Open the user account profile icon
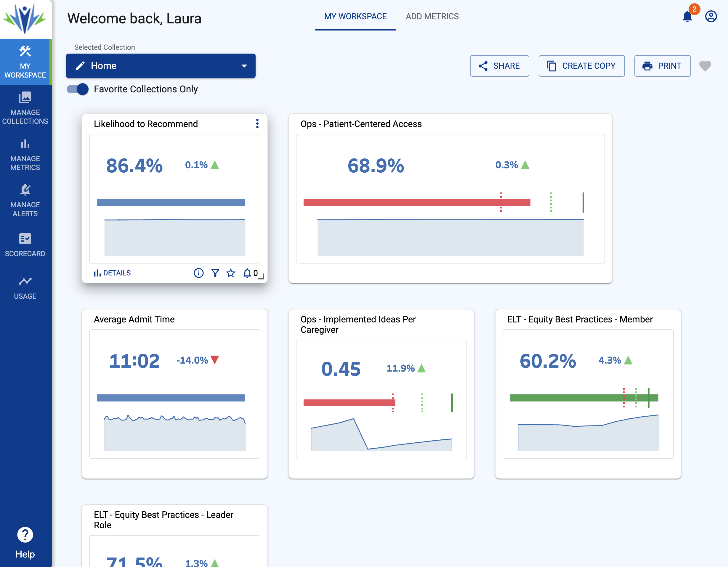This screenshot has width=728, height=567. coord(711,16)
